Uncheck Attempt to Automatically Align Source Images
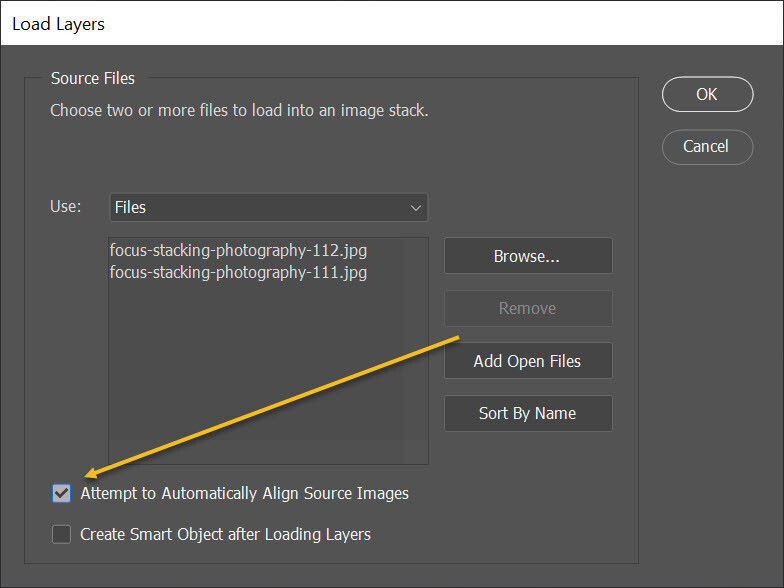The image size is (784, 588). pyautogui.click(x=62, y=494)
